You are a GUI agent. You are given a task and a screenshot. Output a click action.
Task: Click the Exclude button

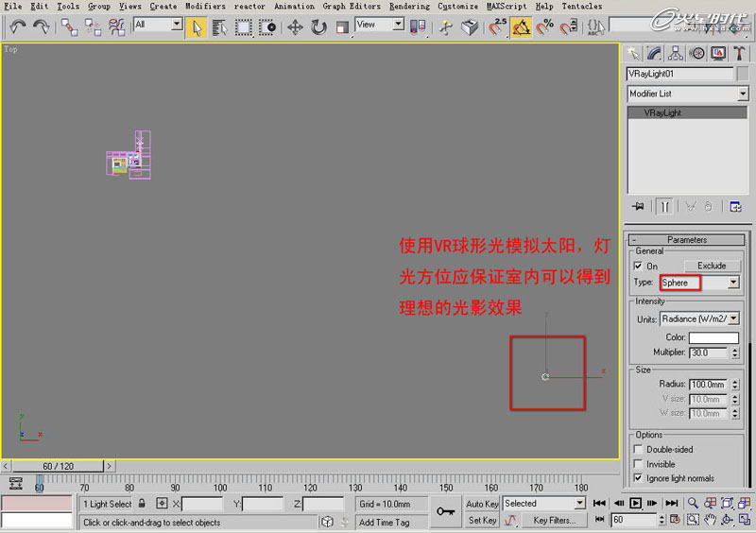click(x=712, y=266)
